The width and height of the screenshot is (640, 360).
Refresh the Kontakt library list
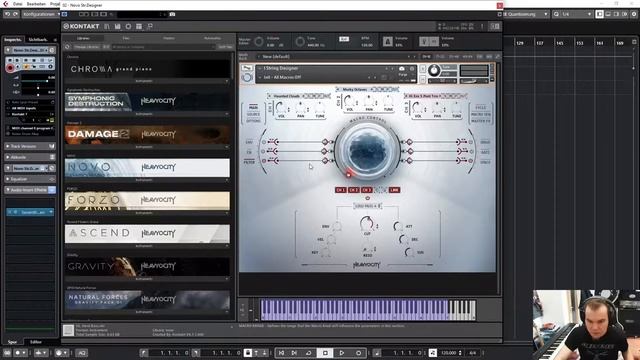pos(68,47)
